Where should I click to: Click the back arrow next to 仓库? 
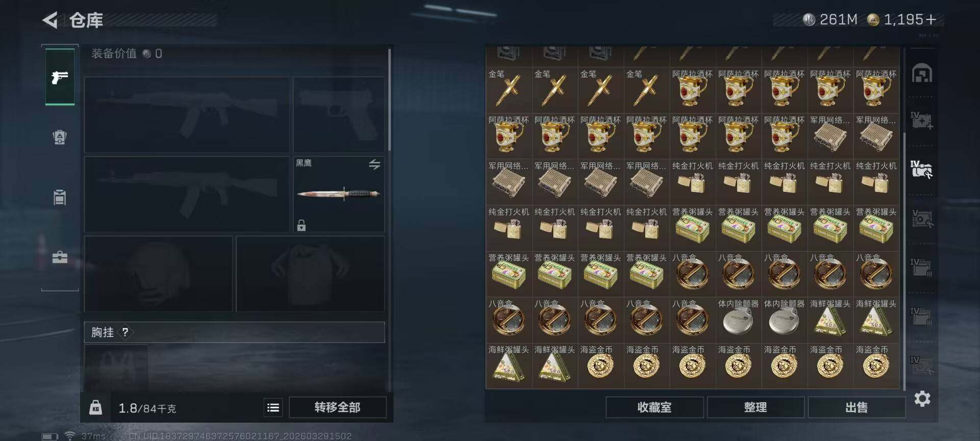tap(50, 20)
